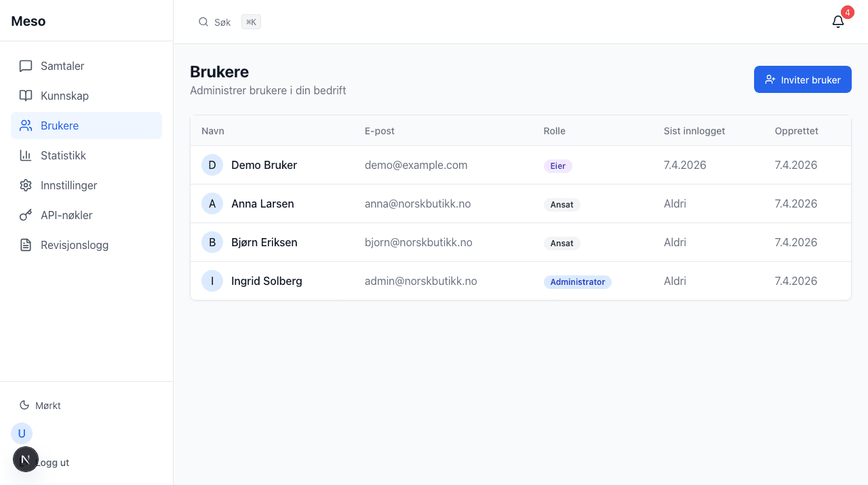Click the Statistikk bar chart icon
The width and height of the screenshot is (868, 485).
click(x=26, y=155)
